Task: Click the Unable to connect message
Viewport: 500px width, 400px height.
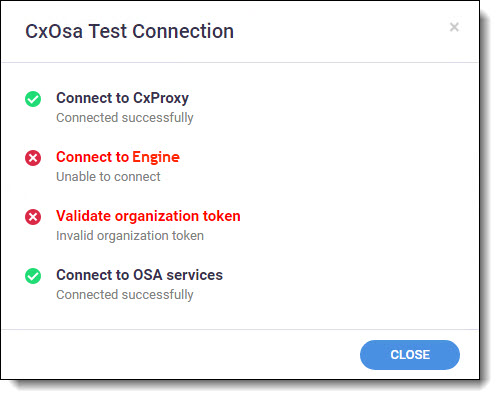Action: point(108,177)
